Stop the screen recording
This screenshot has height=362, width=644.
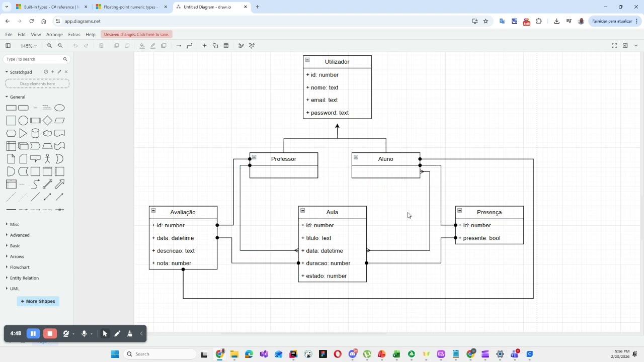coord(50,333)
